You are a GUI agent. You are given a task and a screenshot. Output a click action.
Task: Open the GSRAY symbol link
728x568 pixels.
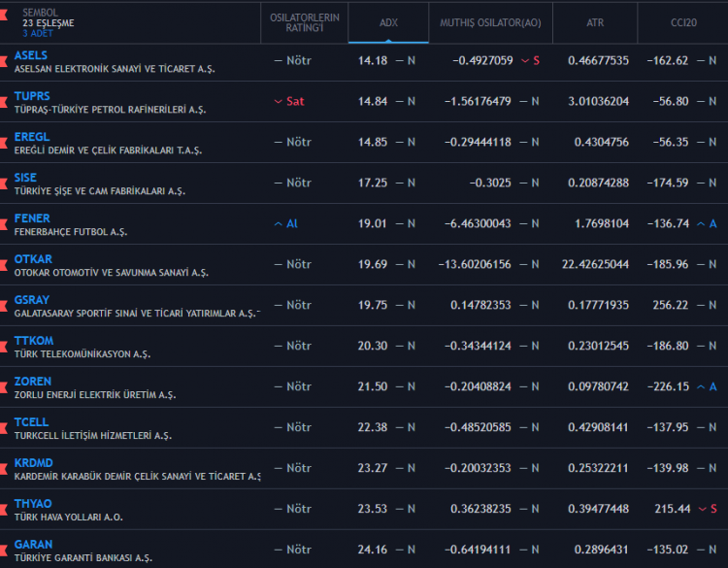coord(32,300)
